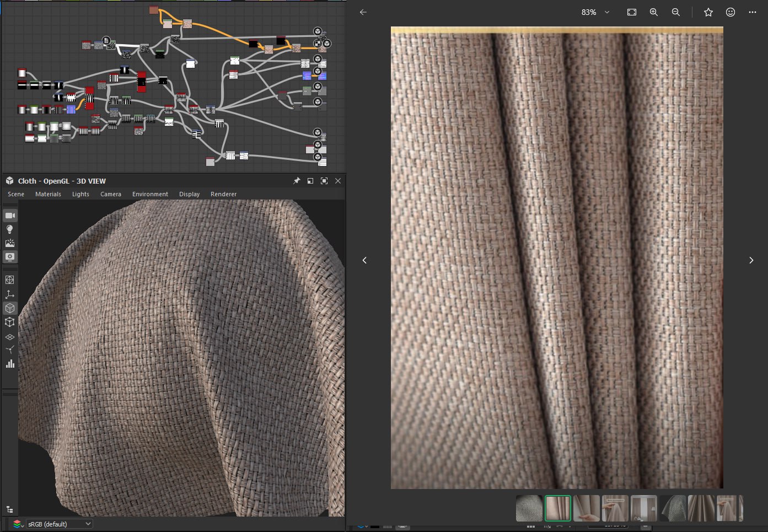Viewport: 768px width, 532px height.
Task: Click the hierarchy icon at 3D view bottom-left
Action: point(9,509)
